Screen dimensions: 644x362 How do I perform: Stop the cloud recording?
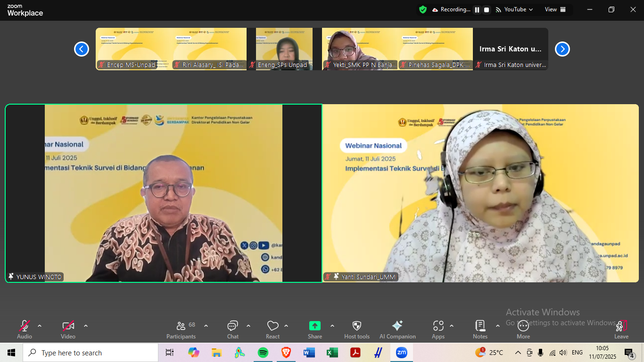pos(487,9)
